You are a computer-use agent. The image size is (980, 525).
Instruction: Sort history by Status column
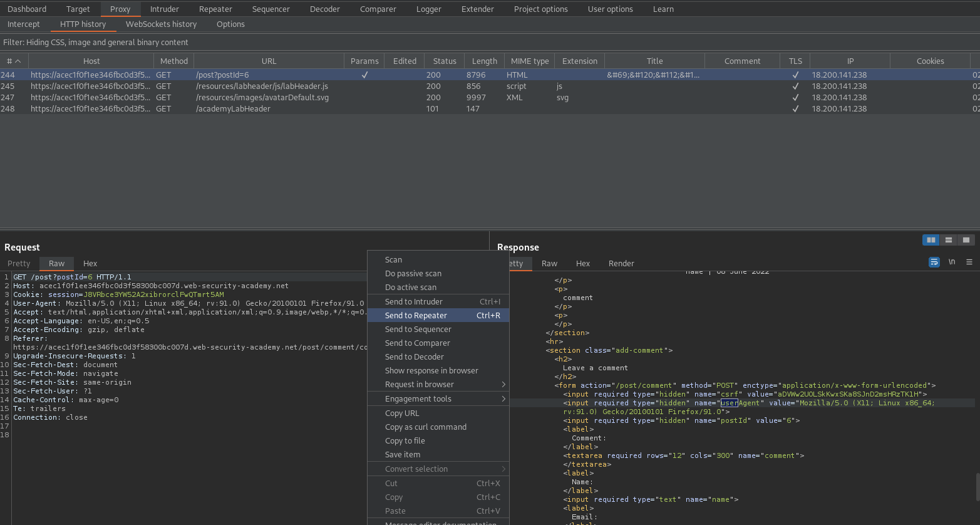pos(445,61)
